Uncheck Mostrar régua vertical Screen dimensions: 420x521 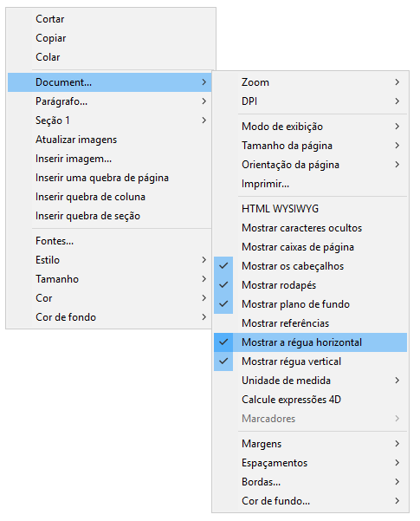click(x=310, y=361)
